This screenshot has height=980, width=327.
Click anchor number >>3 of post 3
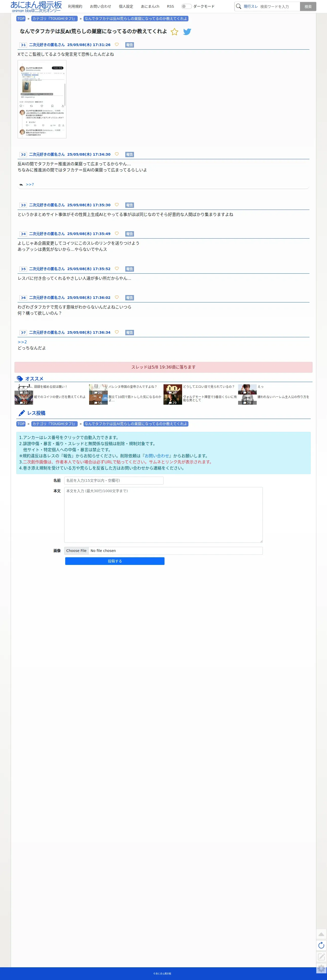(23, 205)
